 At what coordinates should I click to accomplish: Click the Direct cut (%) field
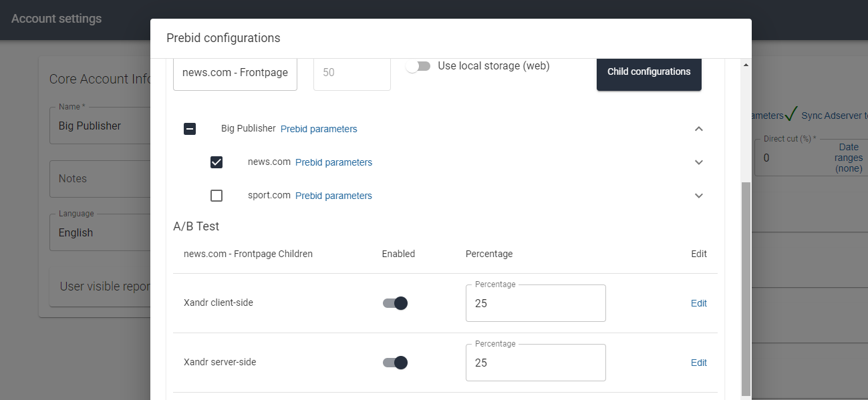pos(792,158)
